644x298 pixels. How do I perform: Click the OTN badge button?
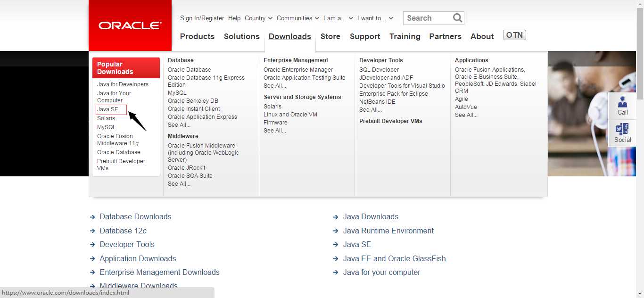514,35
